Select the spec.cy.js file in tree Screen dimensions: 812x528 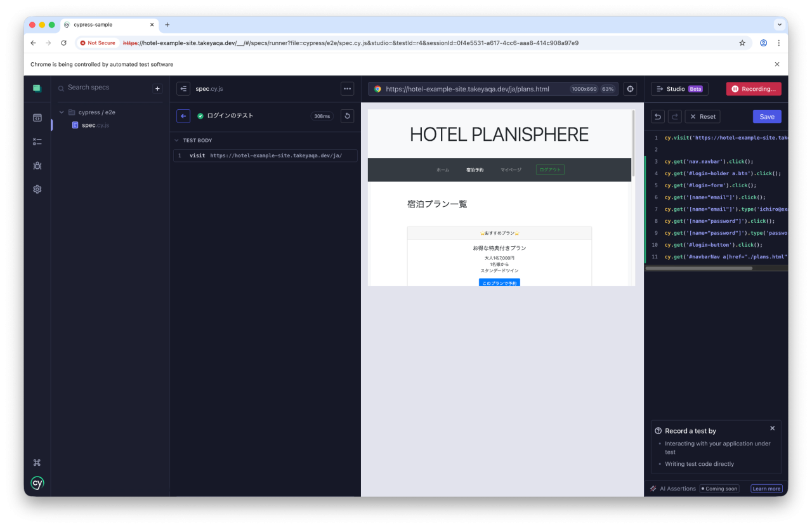[x=95, y=125]
